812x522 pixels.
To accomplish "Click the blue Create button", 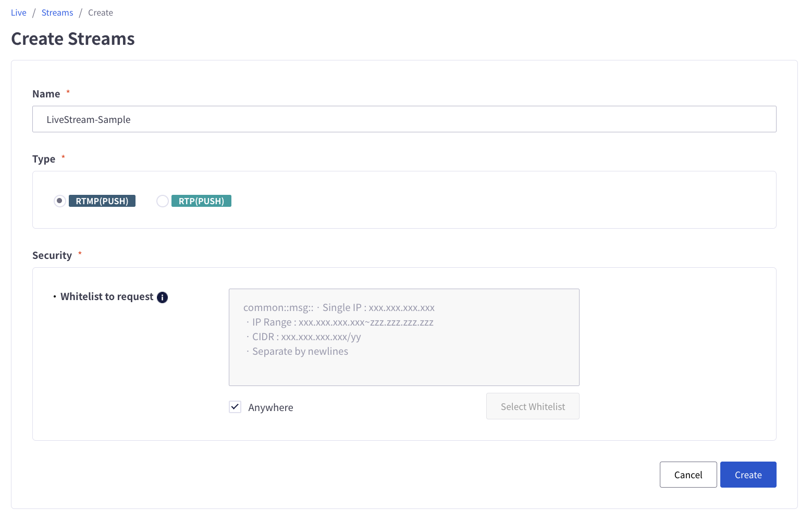I will pyautogui.click(x=748, y=475).
